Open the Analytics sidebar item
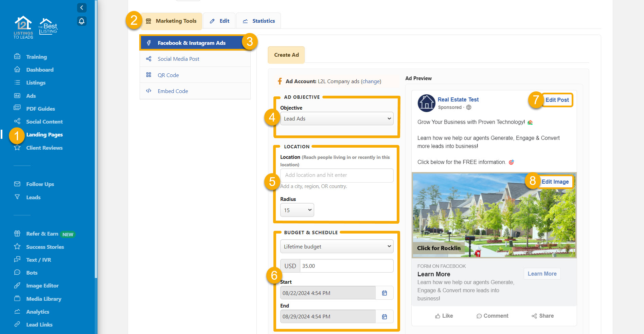This screenshot has width=644, height=334. (37, 312)
